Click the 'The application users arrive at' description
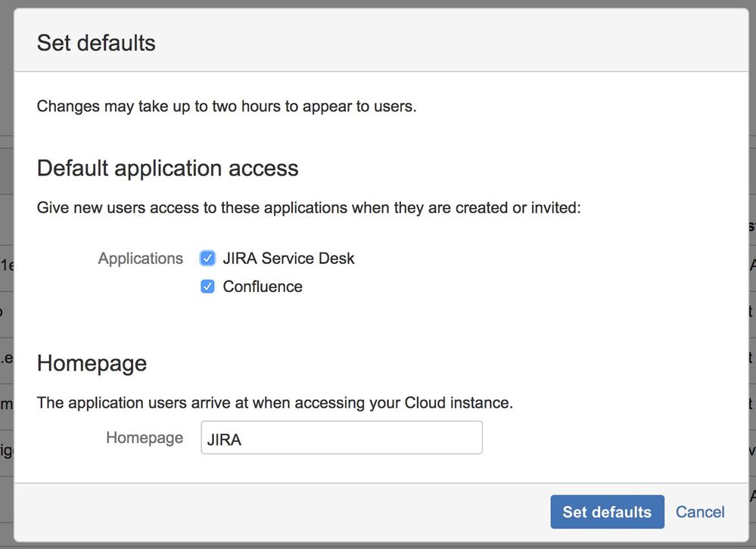The width and height of the screenshot is (756, 549). (275, 402)
